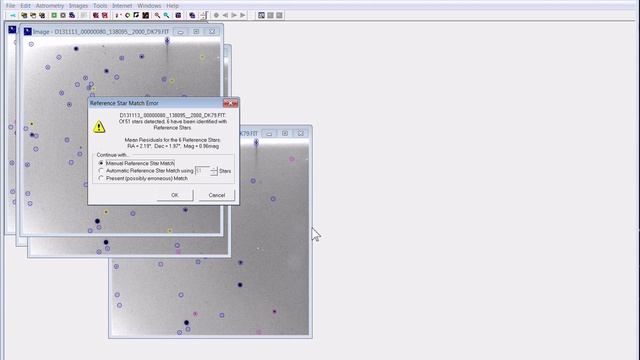
Task: Click the round stop blink icon
Action: point(216,15)
